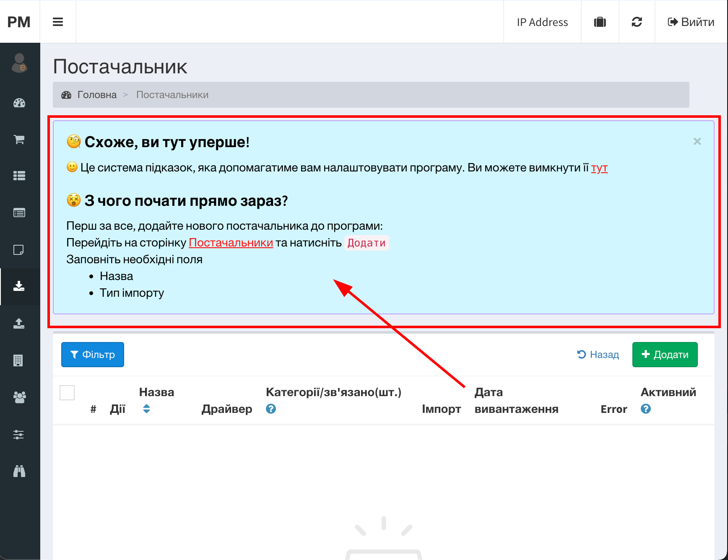Viewport: 728px width, 560px height.
Task: Click the Error column header
Action: point(614,409)
